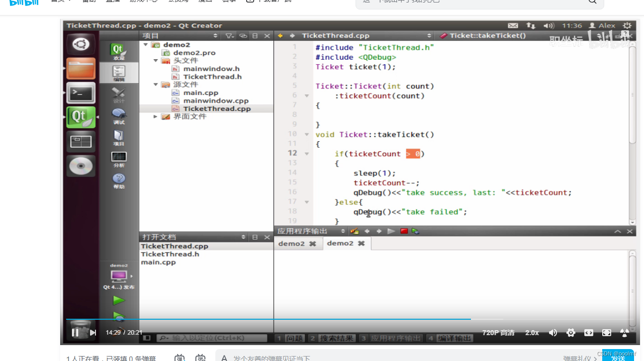Image resolution: width=644 pixels, height=361 pixels.
Task: Click the green Run button
Action: coord(118,300)
